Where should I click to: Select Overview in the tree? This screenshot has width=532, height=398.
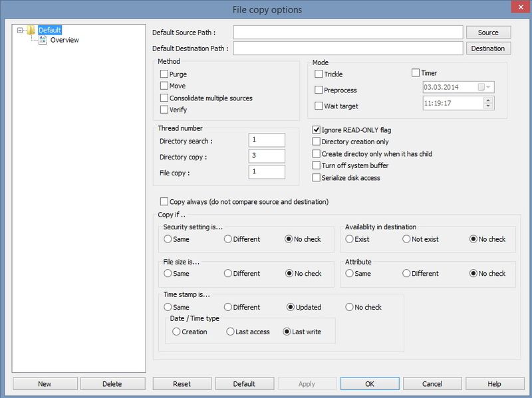[x=65, y=40]
